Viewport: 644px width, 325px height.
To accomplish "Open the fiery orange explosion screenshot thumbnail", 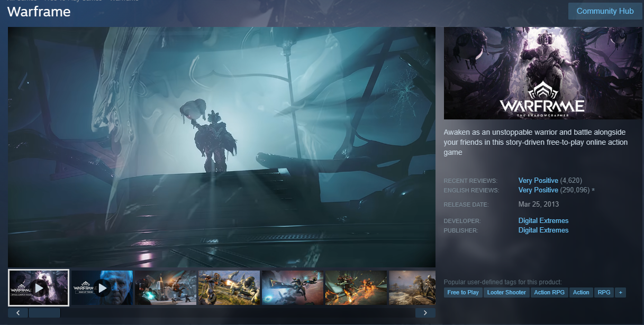I will click(356, 288).
